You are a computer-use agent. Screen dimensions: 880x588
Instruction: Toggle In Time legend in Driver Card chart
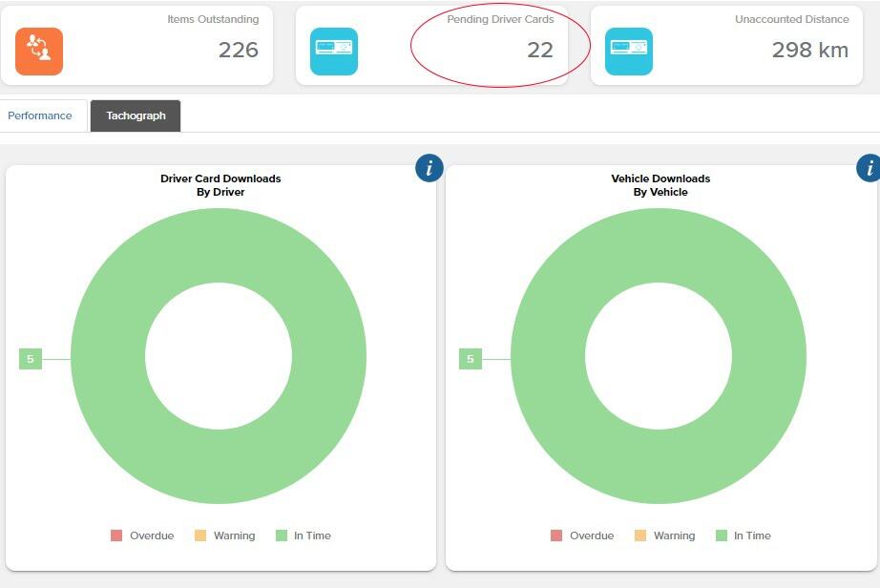[304, 535]
